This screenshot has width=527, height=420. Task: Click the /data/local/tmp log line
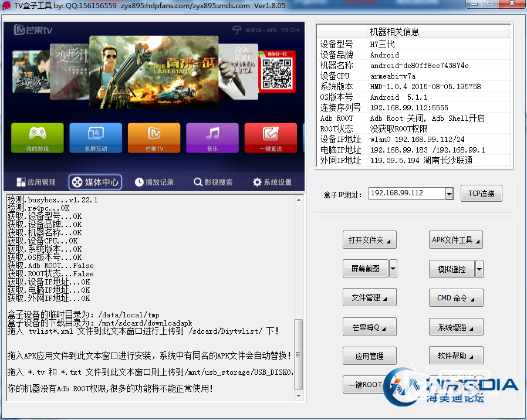(x=83, y=315)
